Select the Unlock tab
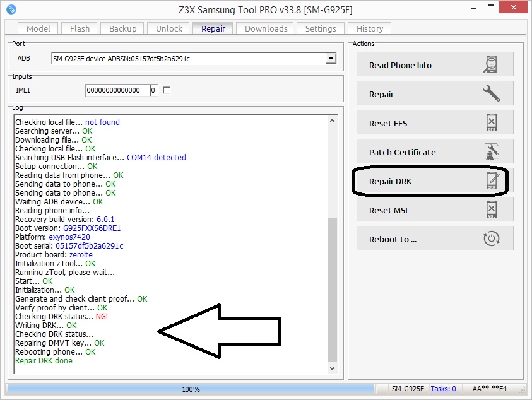 pos(168,28)
